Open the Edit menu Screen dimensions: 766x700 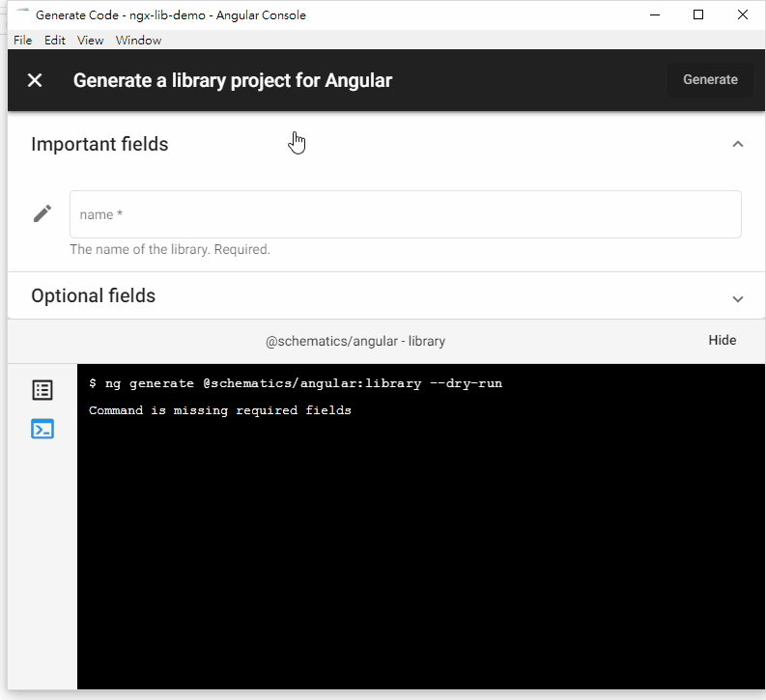point(55,41)
